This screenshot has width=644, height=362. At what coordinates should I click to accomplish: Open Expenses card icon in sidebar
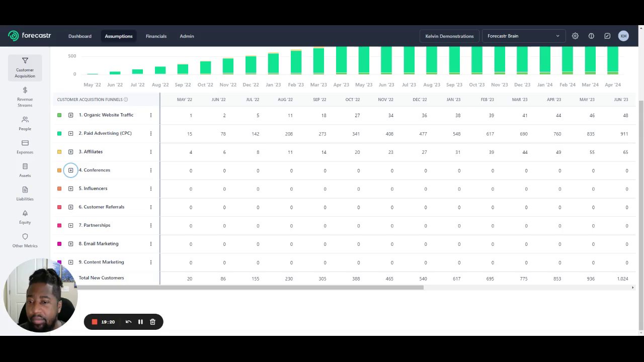(x=25, y=143)
